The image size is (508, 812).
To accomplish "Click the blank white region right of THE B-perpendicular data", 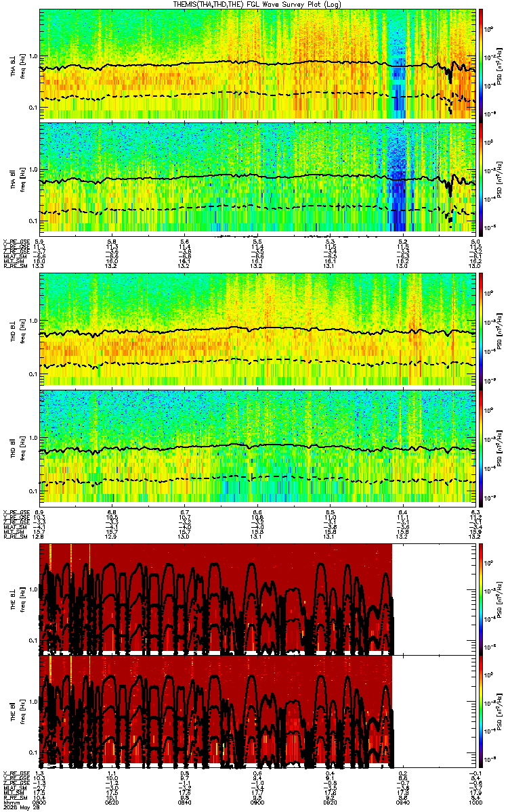I will tap(433, 598).
